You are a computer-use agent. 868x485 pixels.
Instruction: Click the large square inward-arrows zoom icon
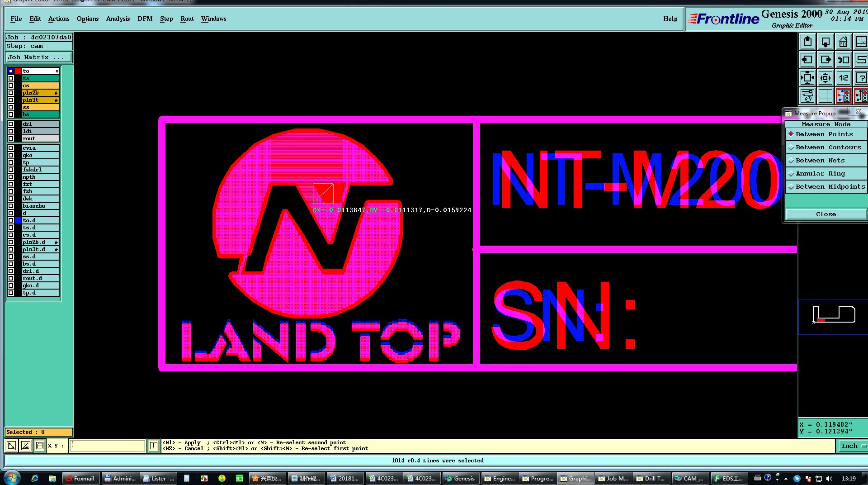pyautogui.click(x=807, y=78)
